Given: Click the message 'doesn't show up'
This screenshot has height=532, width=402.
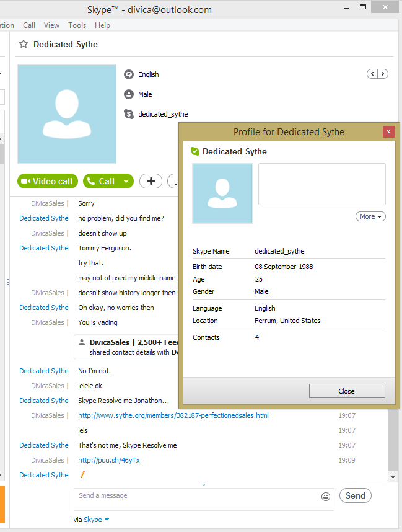Looking at the screenshot, I should [102, 233].
